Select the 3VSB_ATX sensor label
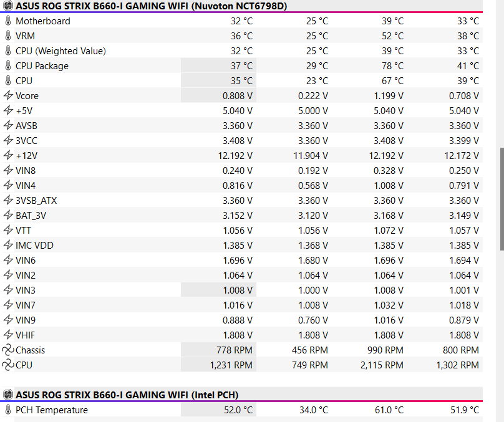The width and height of the screenshot is (504, 422). (x=36, y=201)
